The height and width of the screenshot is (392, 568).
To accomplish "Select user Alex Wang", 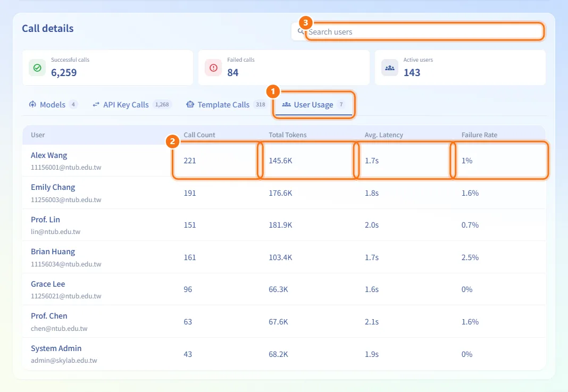I will (x=49, y=155).
